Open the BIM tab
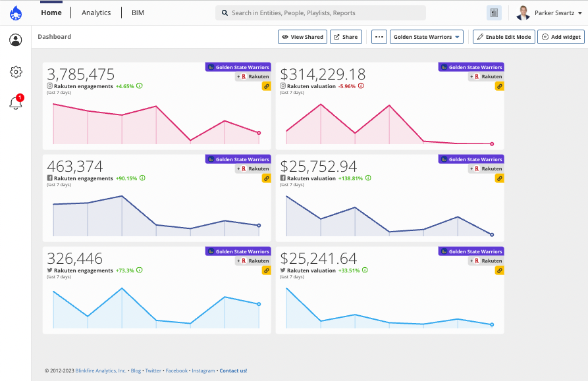 tap(138, 13)
